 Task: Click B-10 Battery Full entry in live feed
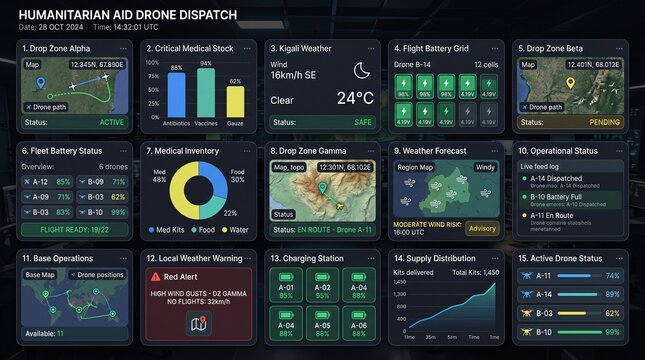pyautogui.click(x=570, y=200)
